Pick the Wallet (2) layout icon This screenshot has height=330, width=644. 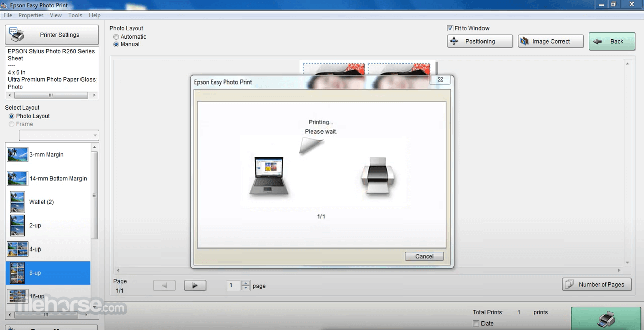(x=17, y=202)
